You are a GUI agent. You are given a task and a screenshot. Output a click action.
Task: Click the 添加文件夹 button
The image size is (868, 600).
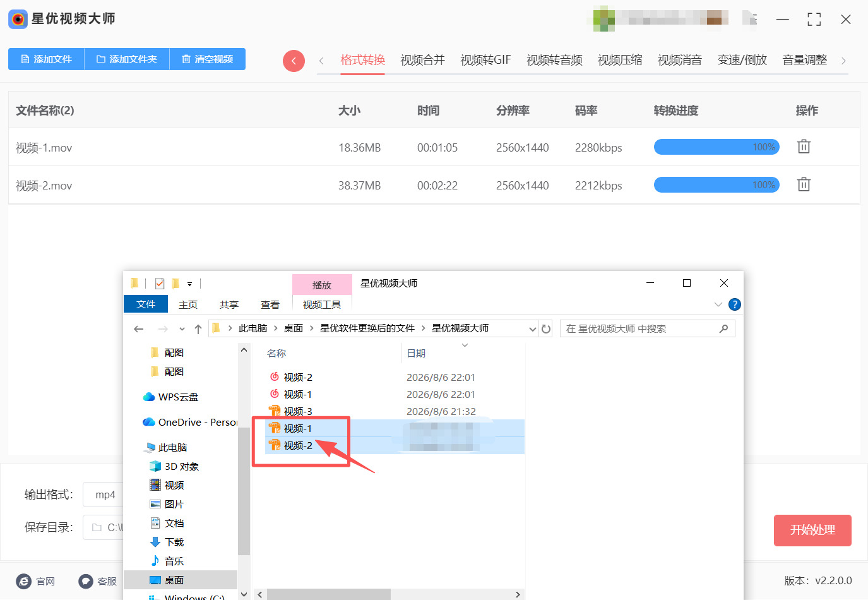[x=127, y=59]
